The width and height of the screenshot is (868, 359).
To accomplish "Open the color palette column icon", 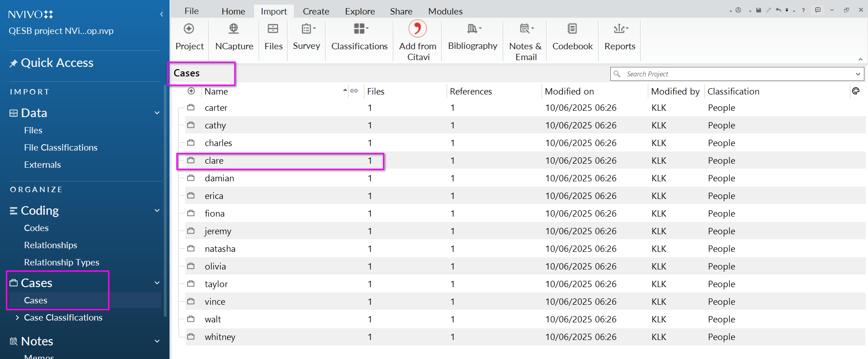I will point(855,91).
